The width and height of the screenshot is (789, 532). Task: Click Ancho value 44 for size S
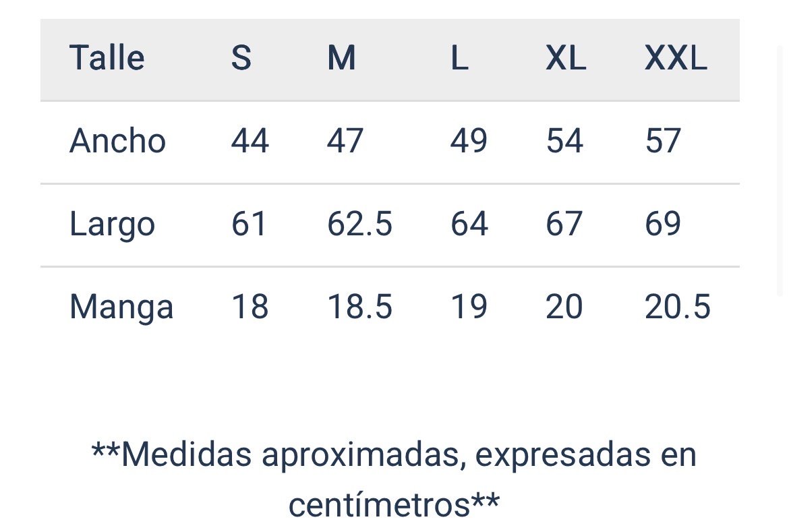(x=250, y=142)
